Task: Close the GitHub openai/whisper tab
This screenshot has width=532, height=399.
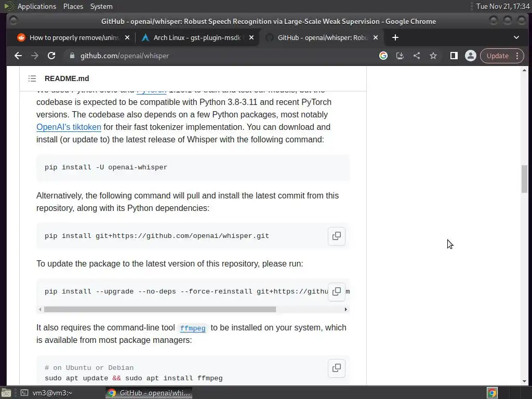Action: coord(376,37)
